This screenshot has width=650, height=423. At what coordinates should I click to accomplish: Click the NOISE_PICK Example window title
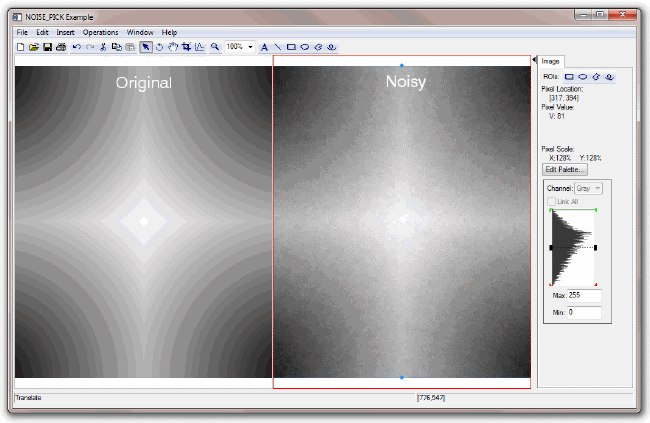coord(59,17)
